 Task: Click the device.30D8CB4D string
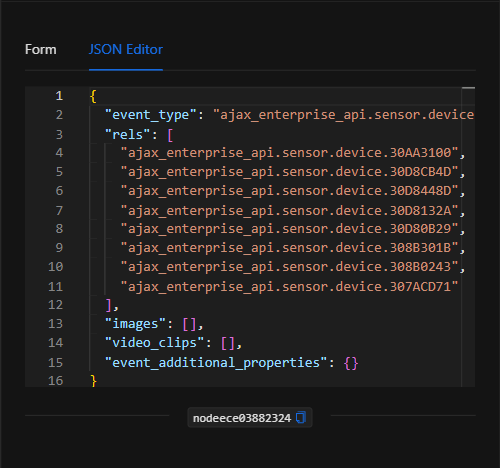[289, 172]
